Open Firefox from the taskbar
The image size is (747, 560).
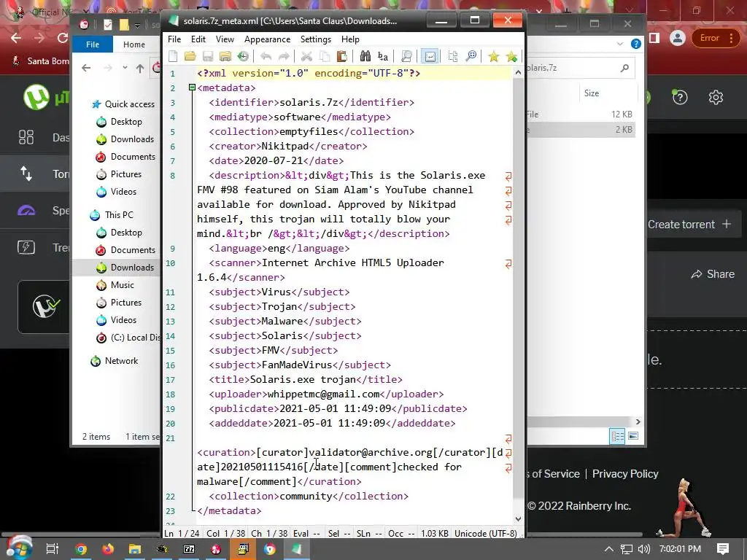coord(108,549)
